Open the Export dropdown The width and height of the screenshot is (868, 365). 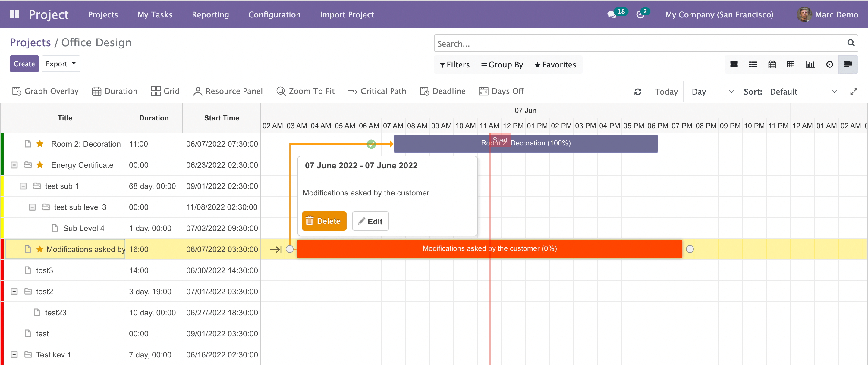coord(61,64)
